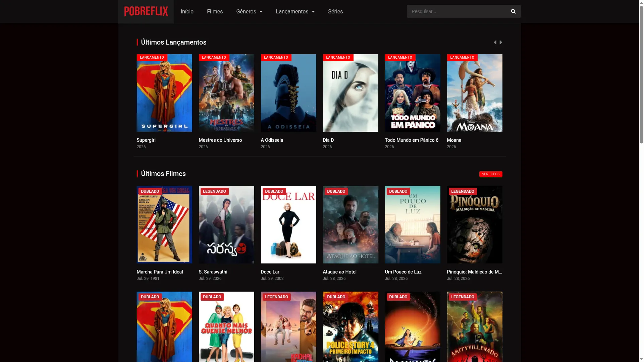
Task: Click the 2026 year under Moana
Action: point(451,147)
